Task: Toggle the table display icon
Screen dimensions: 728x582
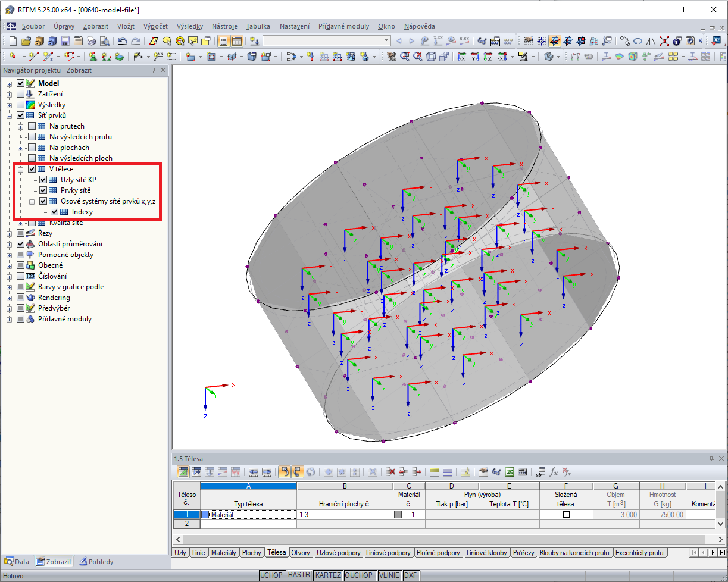Action: pyautogui.click(x=236, y=41)
